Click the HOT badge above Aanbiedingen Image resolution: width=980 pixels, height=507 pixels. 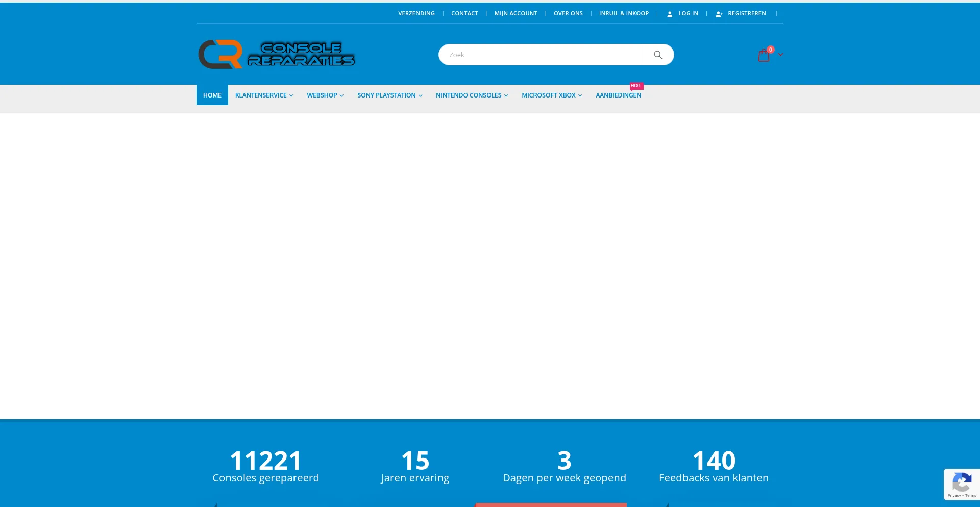pos(635,86)
